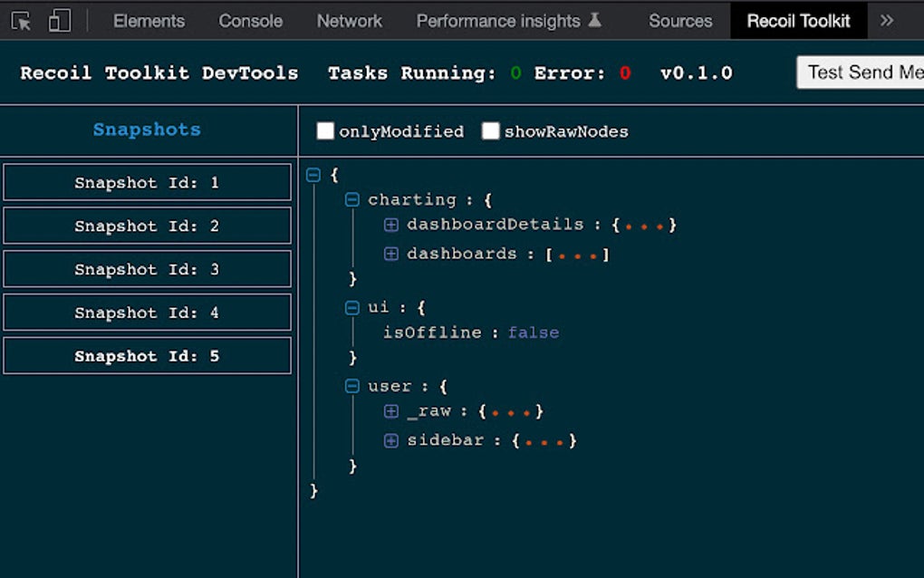The width and height of the screenshot is (924, 578).
Task: Enable the onlyModified checkbox
Action: (325, 130)
